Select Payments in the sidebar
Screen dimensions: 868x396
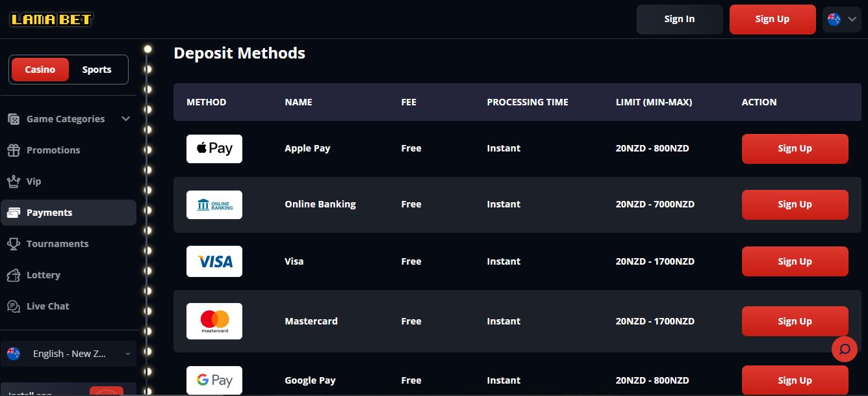coord(68,213)
